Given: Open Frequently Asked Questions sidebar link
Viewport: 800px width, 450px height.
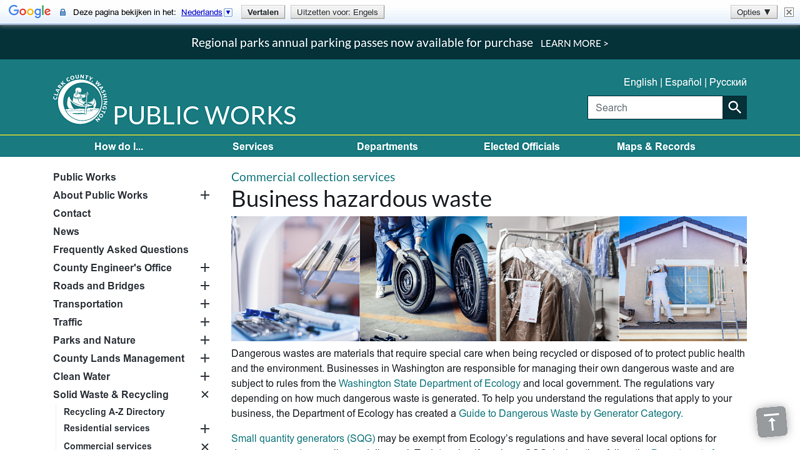Looking at the screenshot, I should tap(121, 249).
